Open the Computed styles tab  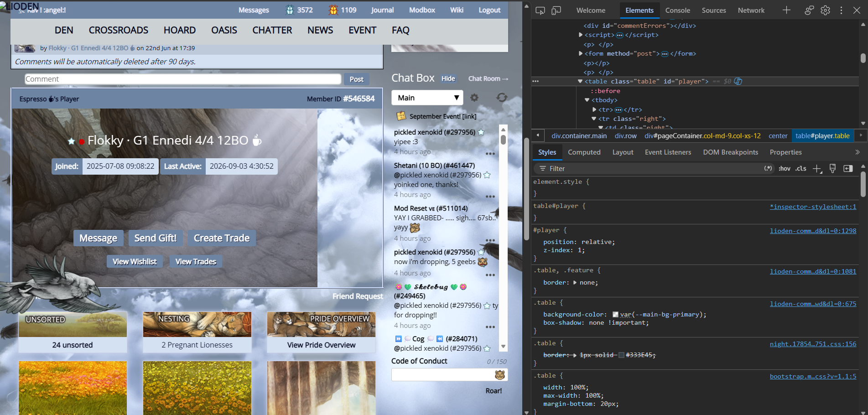(x=584, y=152)
